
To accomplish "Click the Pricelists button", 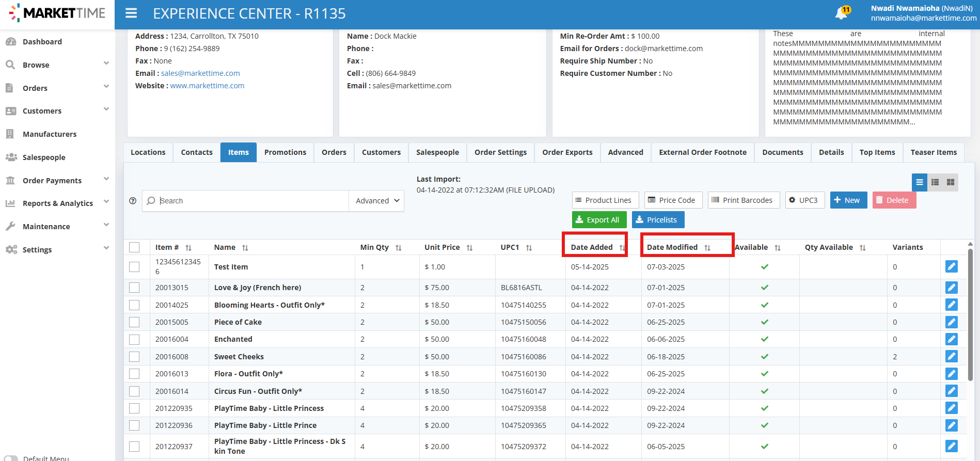I will click(658, 220).
